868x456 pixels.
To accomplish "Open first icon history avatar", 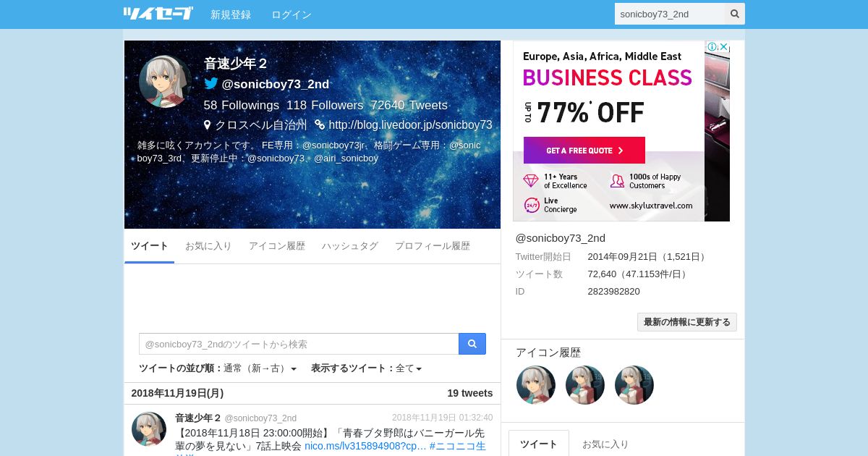I will (536, 384).
